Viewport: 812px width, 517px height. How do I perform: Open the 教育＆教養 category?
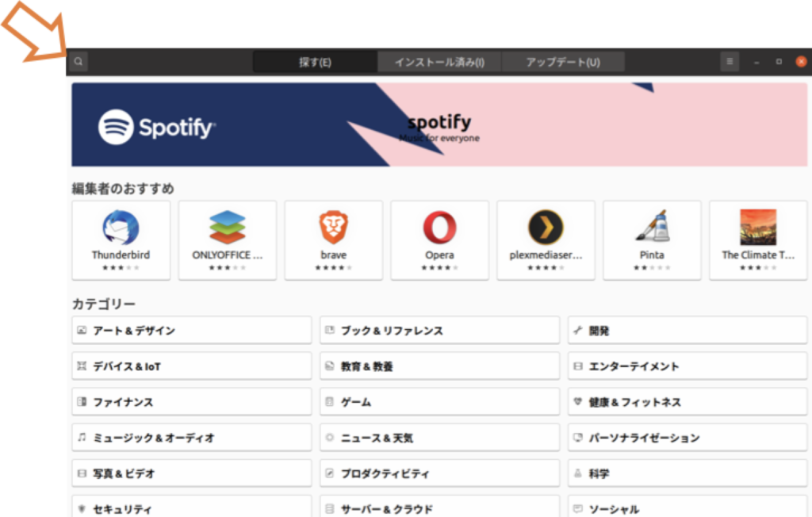point(439,366)
